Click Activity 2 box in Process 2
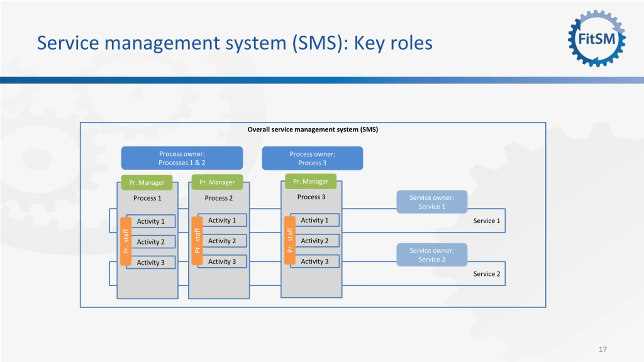This screenshot has height=362, width=644. pyautogui.click(x=222, y=241)
